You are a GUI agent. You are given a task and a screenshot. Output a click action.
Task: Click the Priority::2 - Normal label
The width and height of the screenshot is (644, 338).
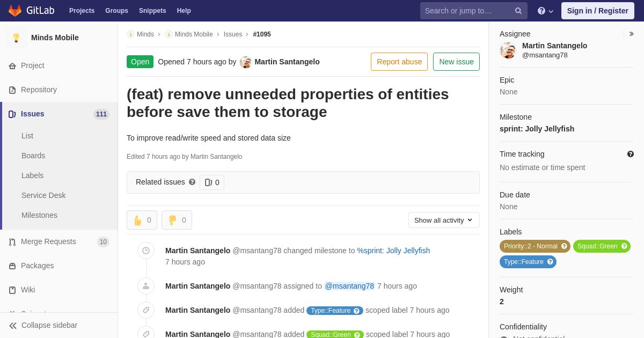click(x=535, y=246)
